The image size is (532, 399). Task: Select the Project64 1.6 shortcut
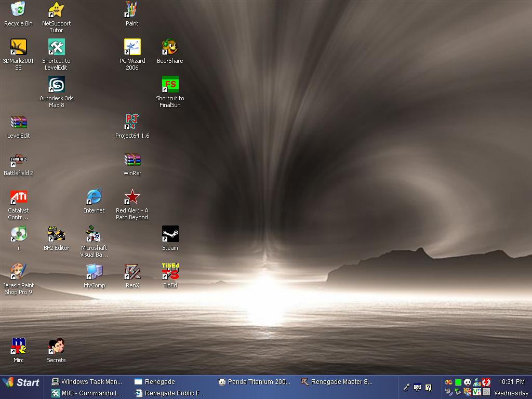[132, 122]
